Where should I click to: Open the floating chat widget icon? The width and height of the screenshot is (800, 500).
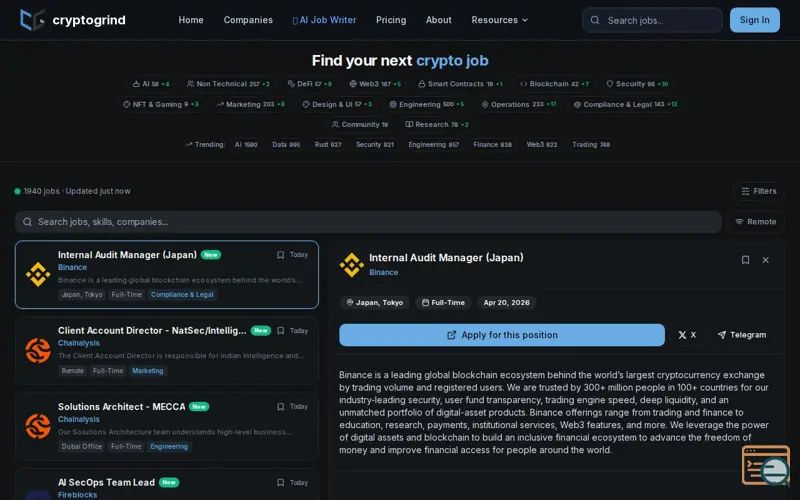pyautogui.click(x=766, y=465)
